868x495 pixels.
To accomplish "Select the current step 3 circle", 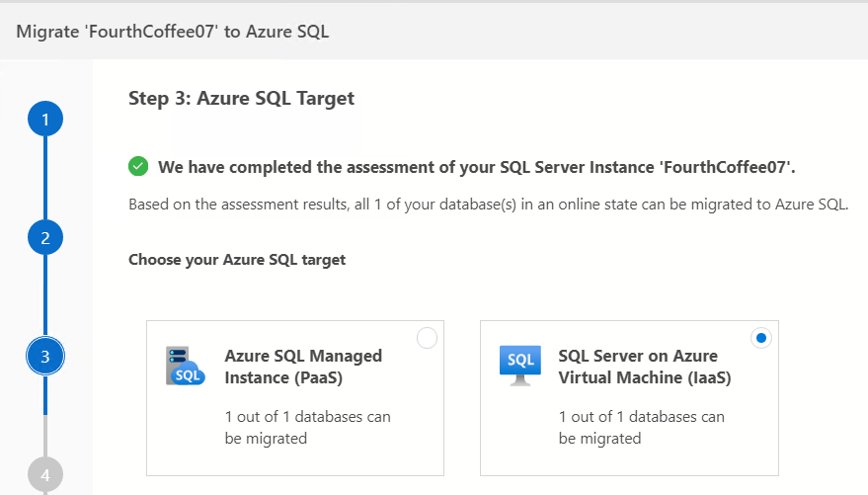I will coord(45,355).
